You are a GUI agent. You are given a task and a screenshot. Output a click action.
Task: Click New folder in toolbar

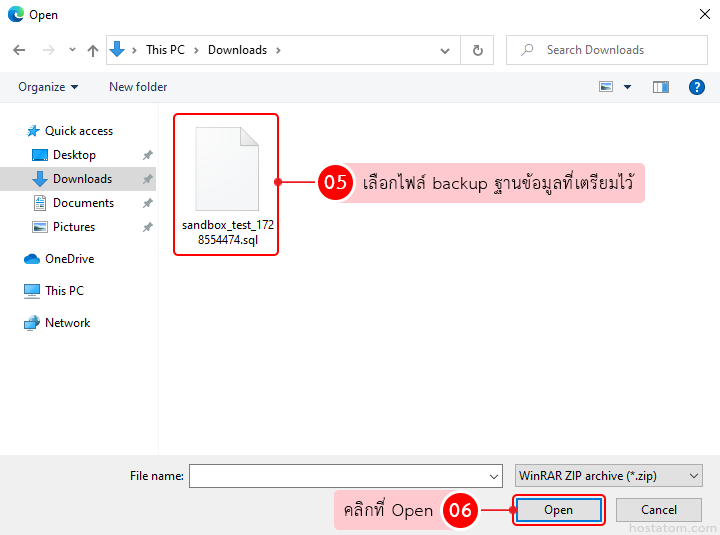pos(138,87)
